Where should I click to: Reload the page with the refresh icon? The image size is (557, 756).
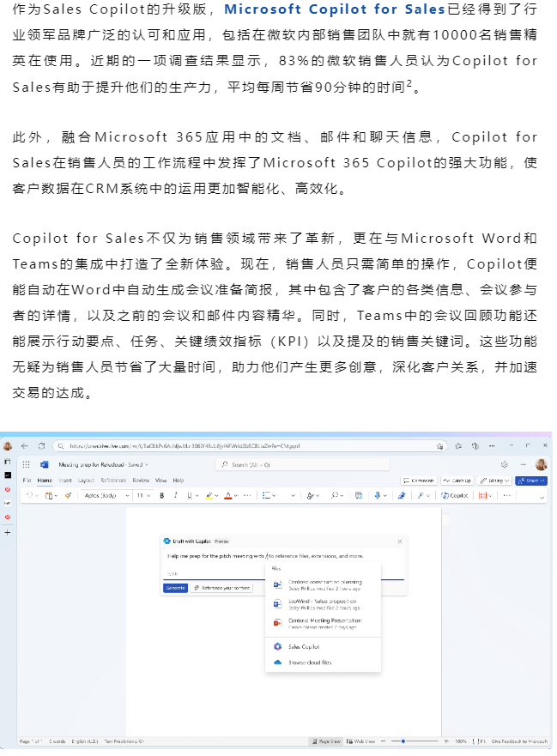[41, 446]
